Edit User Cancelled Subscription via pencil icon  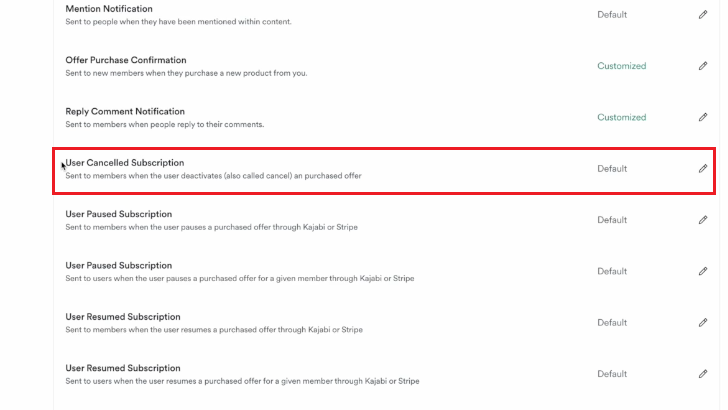[x=703, y=169]
